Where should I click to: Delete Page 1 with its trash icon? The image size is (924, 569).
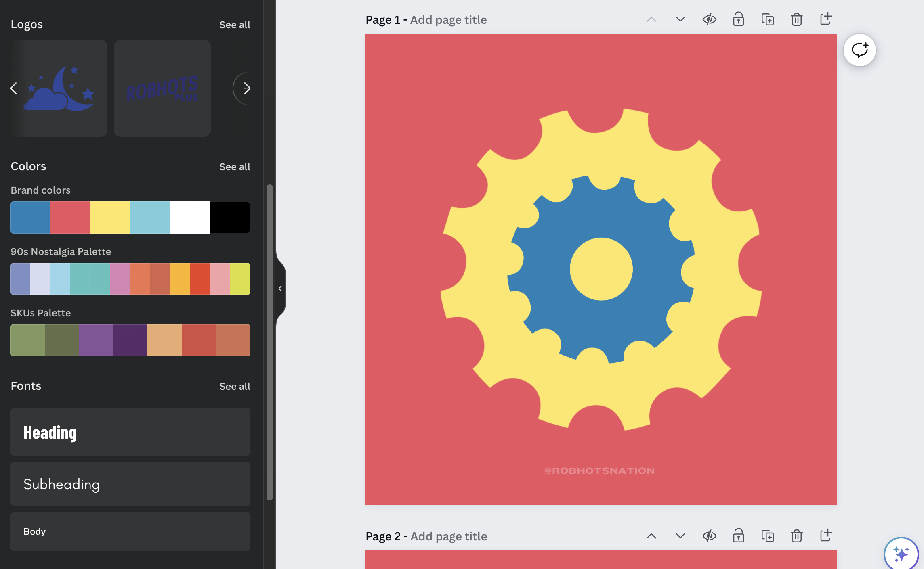coord(796,19)
